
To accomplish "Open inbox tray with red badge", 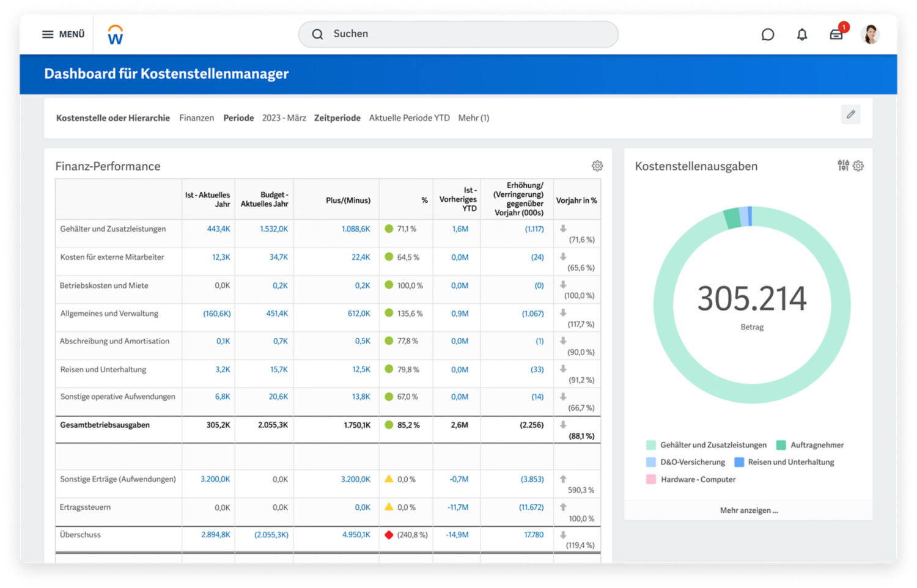I will [x=836, y=35].
